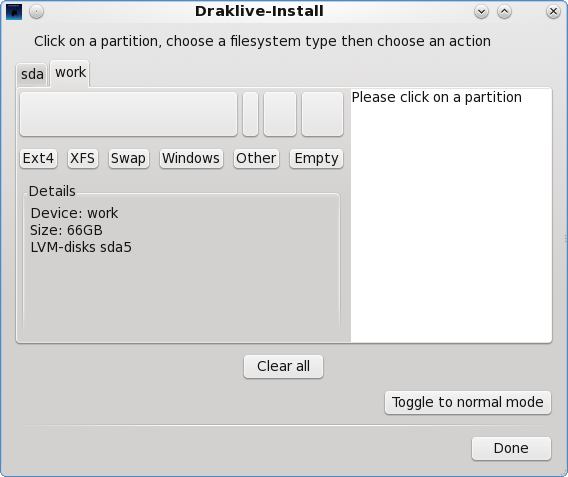The image size is (568, 477).
Task: Choose the Swap filesystem type
Action: click(x=129, y=159)
